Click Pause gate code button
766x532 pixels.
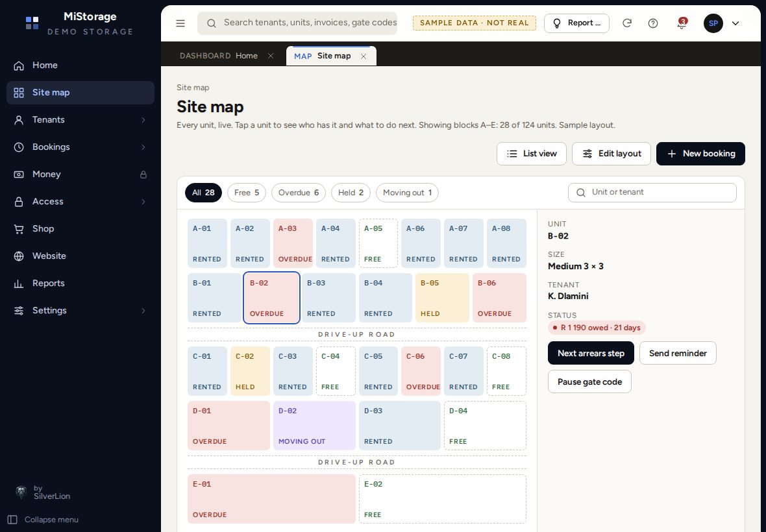589,381
